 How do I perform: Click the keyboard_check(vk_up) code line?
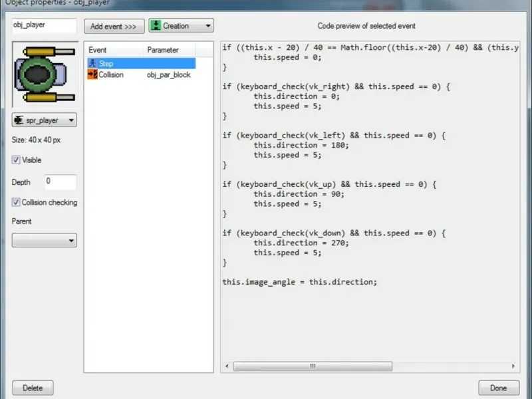(x=329, y=184)
